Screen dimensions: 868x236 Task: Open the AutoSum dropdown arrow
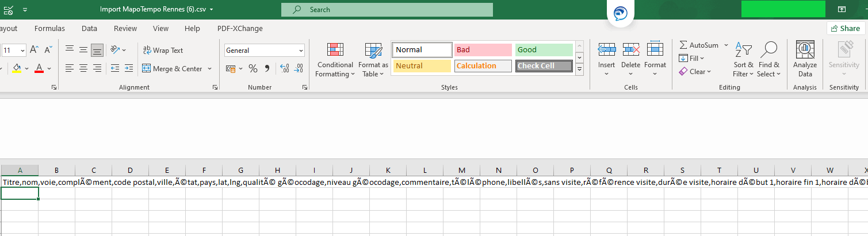[726, 45]
